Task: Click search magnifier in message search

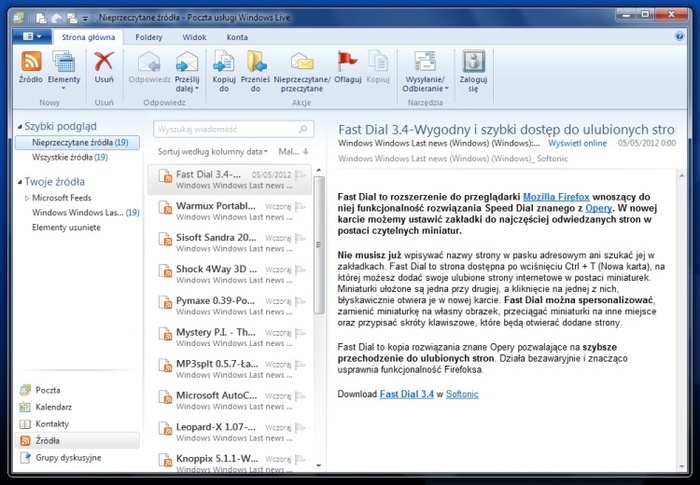Action: click(303, 129)
